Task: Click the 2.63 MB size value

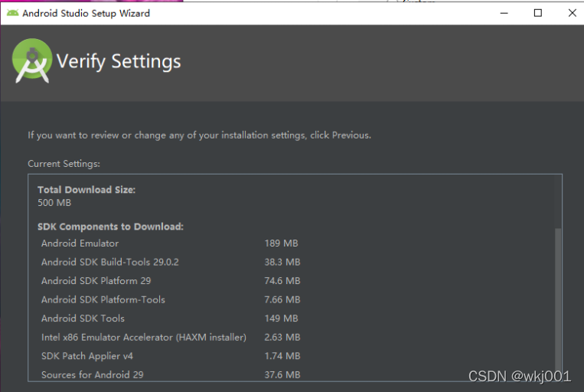Action: pyautogui.click(x=282, y=337)
